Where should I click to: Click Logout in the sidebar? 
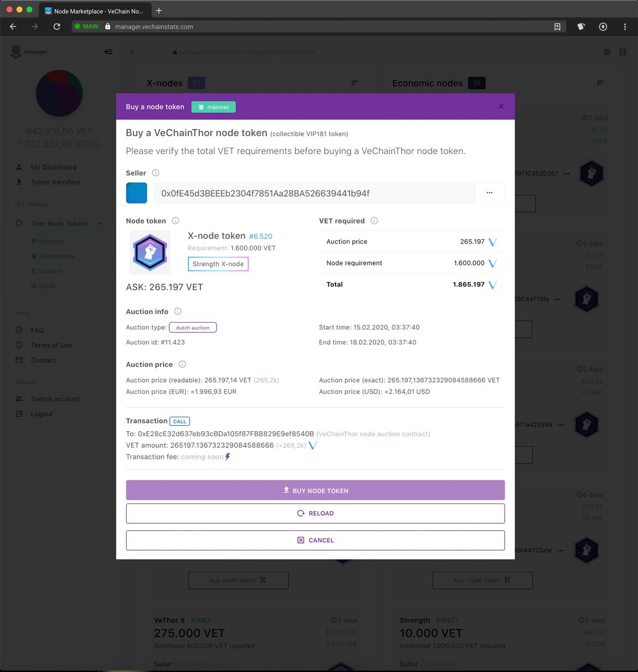[x=41, y=414]
